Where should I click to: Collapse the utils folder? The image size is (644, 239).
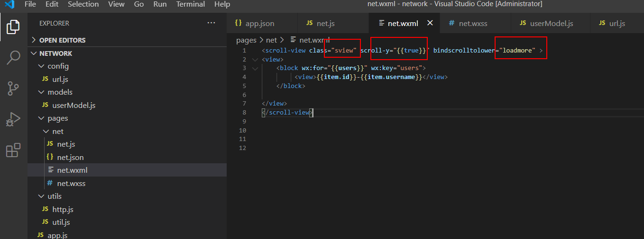coord(127,196)
